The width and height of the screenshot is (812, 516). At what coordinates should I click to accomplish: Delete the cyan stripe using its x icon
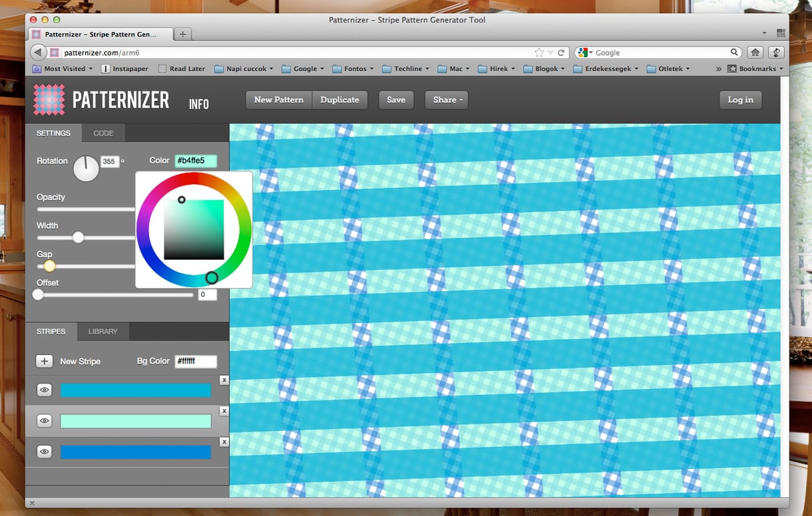(224, 380)
